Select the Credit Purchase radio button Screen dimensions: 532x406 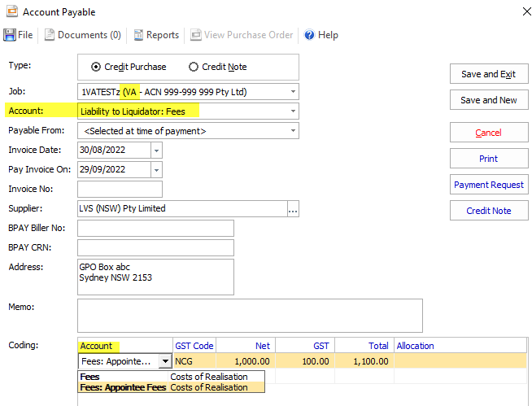[96, 67]
